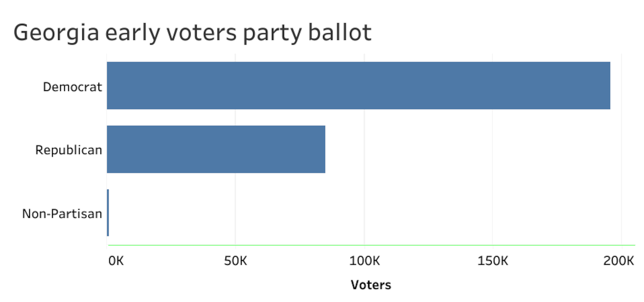This screenshot has width=644, height=302.
Task: Click the chart title 'Georgia early voters party ballot'
Action: click(x=192, y=33)
